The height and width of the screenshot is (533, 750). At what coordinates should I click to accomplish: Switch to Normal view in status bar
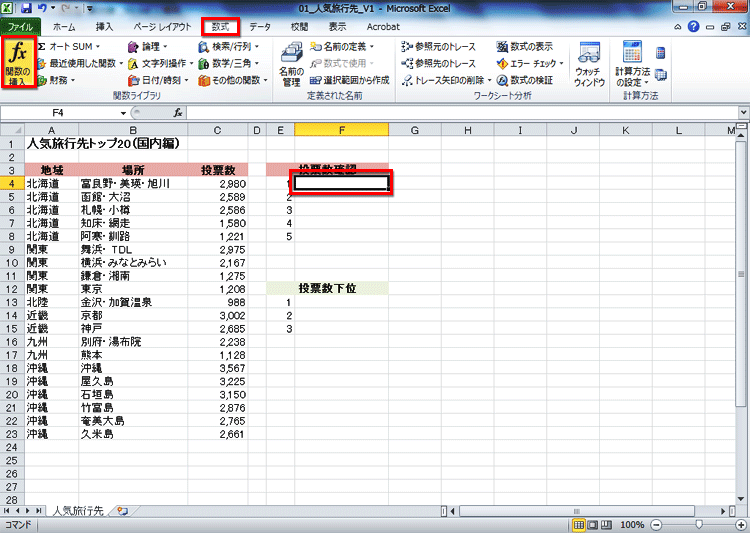tap(579, 525)
